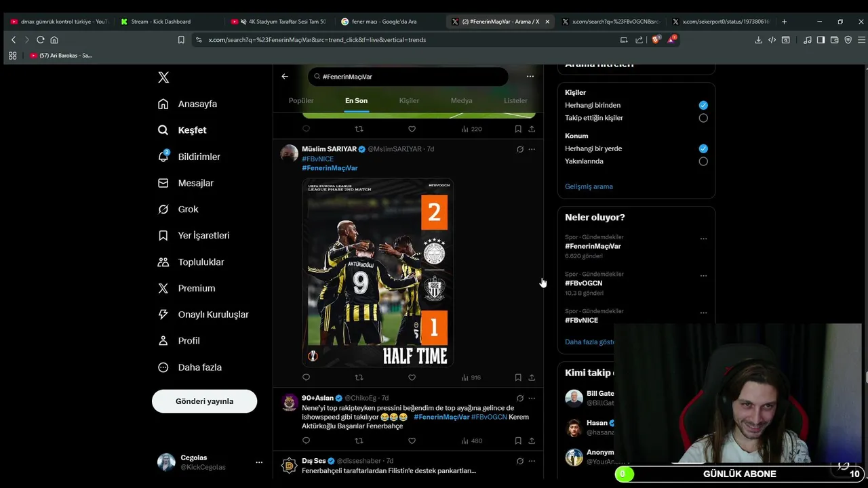The width and height of the screenshot is (868, 488).
Task: Open search options three-dot menu
Action: 530,77
